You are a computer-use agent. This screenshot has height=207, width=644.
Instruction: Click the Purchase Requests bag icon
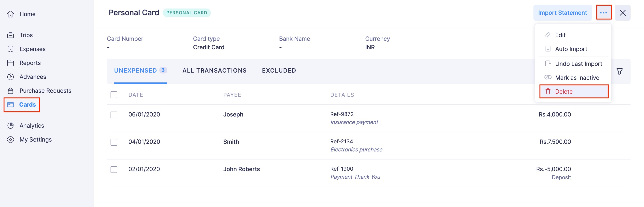pos(11,91)
